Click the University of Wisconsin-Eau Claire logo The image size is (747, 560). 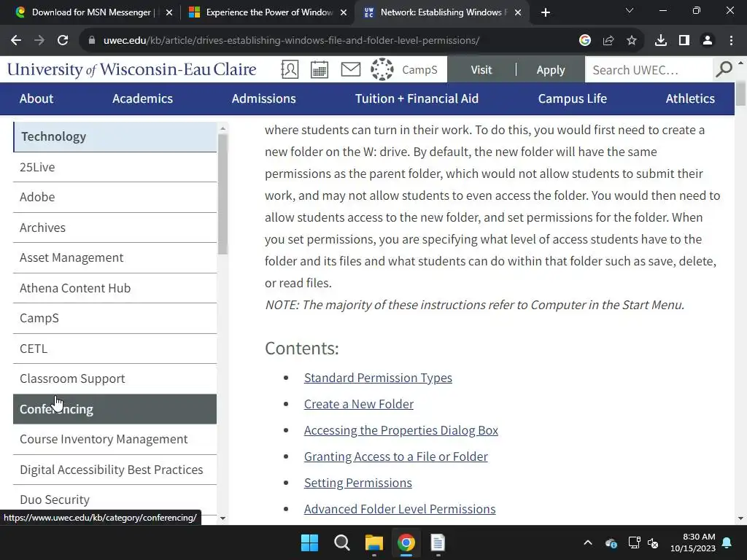(131, 69)
